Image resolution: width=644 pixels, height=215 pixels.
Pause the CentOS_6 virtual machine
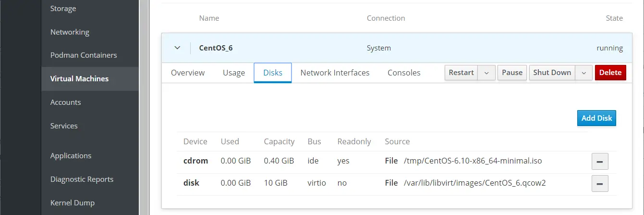click(512, 73)
